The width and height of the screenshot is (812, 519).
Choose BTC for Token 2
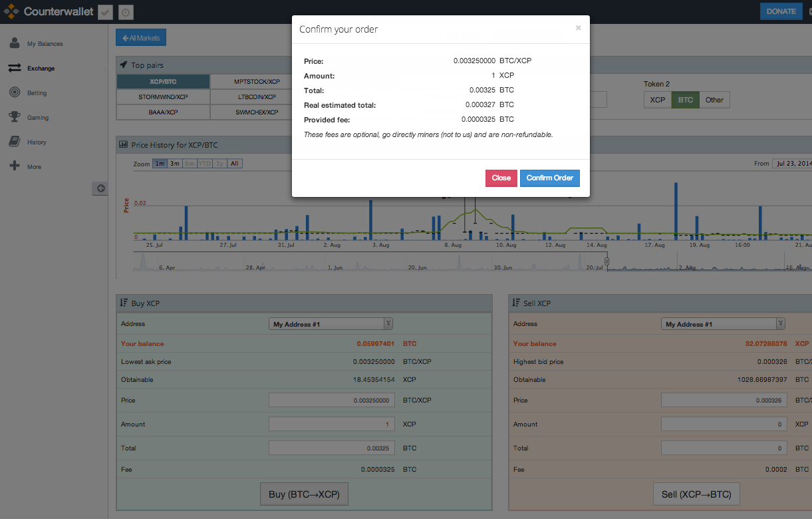pyautogui.click(x=686, y=100)
